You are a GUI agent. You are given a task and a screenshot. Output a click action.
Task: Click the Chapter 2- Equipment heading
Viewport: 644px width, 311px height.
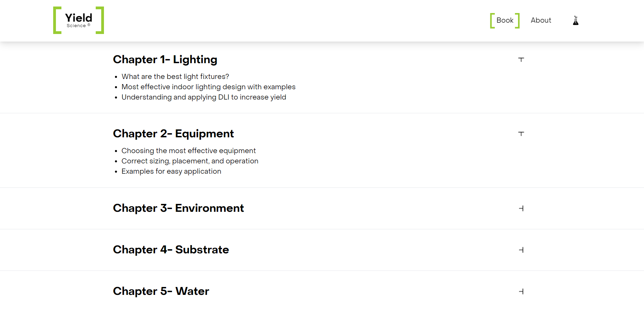[173, 134]
